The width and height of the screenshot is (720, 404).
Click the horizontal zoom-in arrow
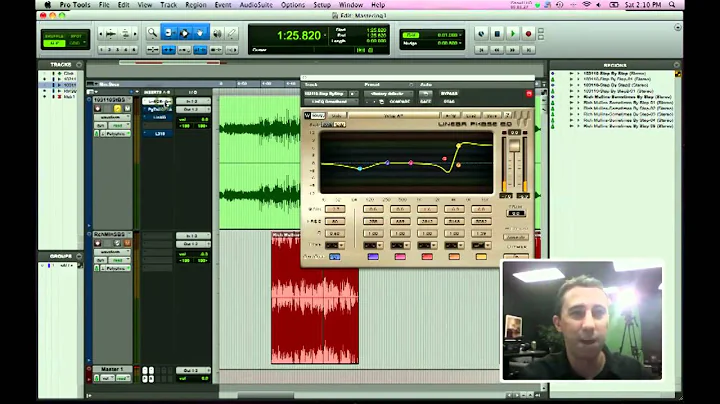point(135,34)
